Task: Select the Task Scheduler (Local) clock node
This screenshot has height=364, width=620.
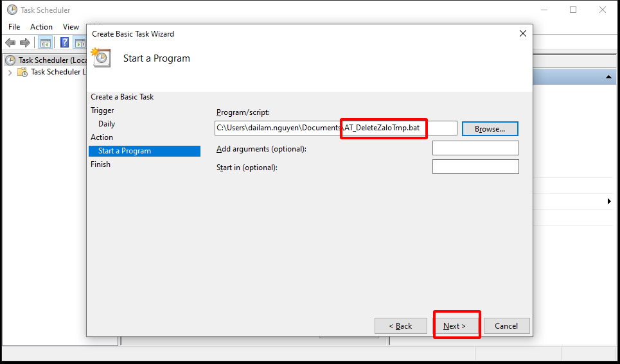Action: [10, 60]
